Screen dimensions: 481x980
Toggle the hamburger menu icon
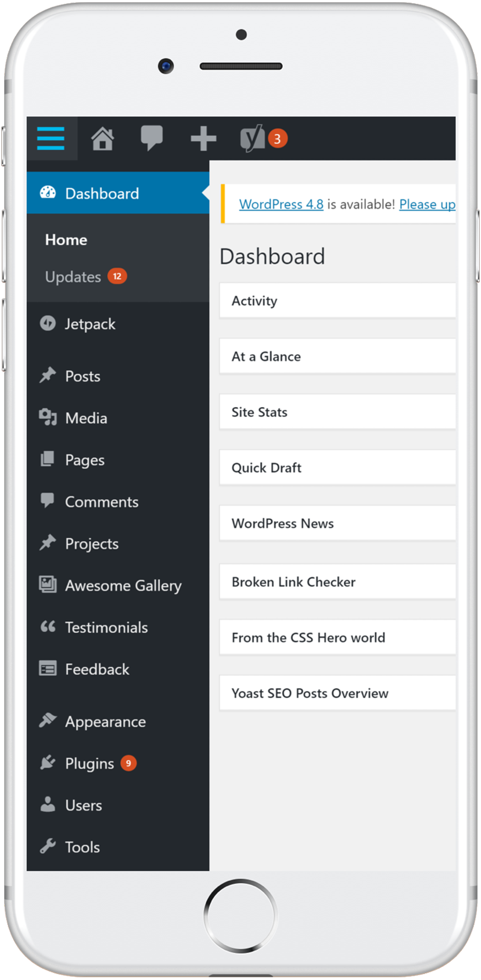pos(51,138)
